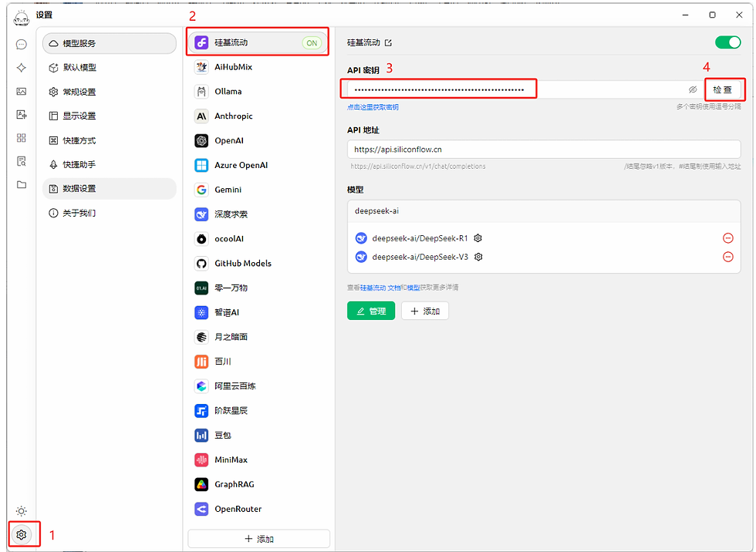The image size is (756, 552).
Task: Open the agents star icon in the sidebar
Action: click(x=22, y=68)
